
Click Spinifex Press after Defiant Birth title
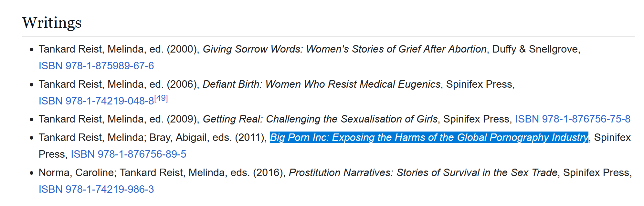click(480, 84)
